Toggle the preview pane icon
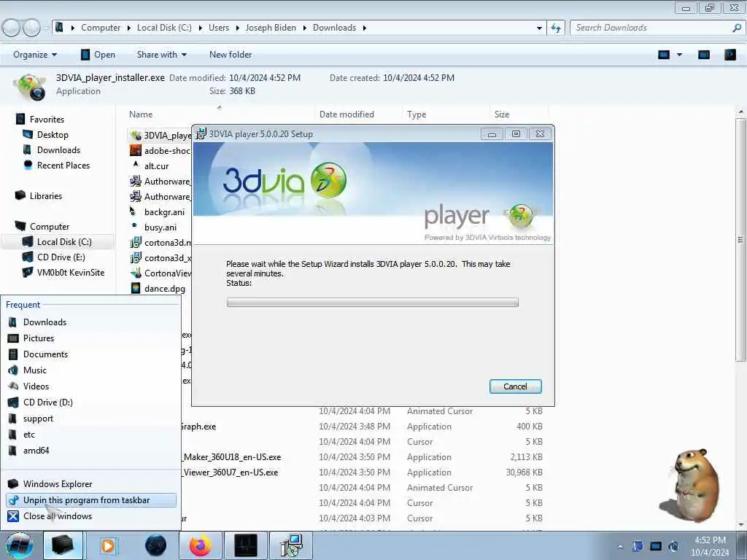 point(704,55)
